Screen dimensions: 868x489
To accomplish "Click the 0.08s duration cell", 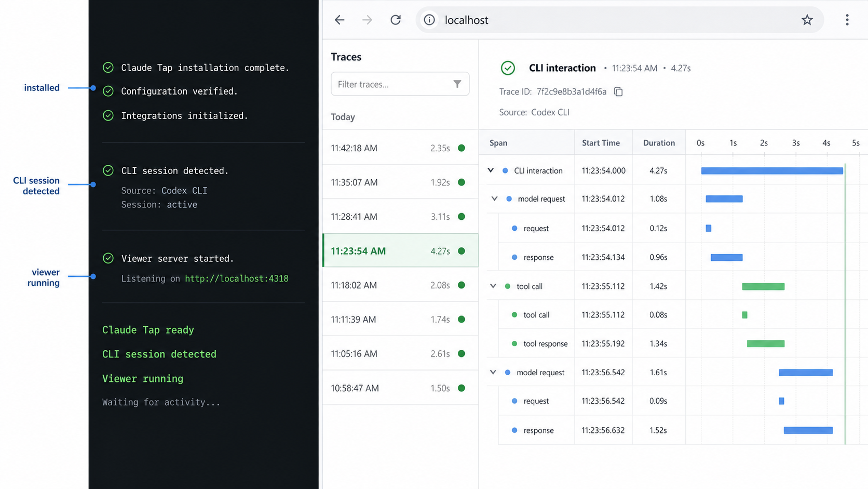I will pos(658,315).
